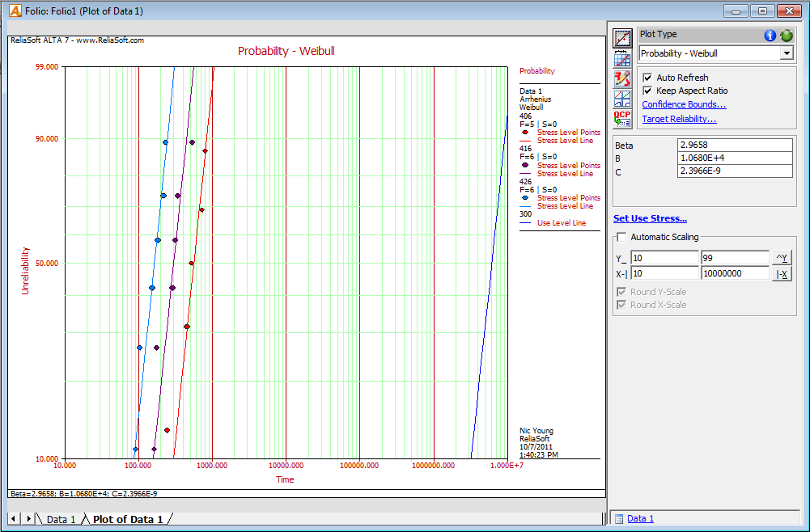Toggle Keep Aspect Ratio checkbox
This screenshot has height=532, width=810.
pyautogui.click(x=647, y=91)
